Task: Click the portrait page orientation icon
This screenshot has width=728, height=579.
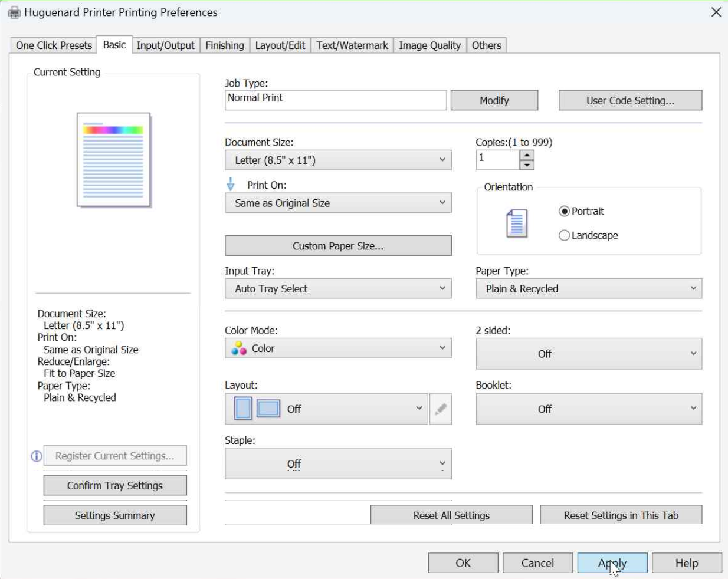Action: click(x=517, y=223)
